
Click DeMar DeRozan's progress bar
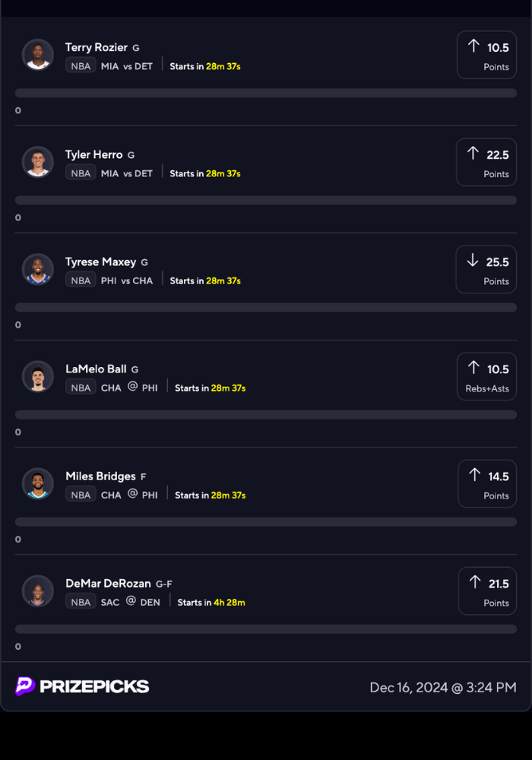266,629
